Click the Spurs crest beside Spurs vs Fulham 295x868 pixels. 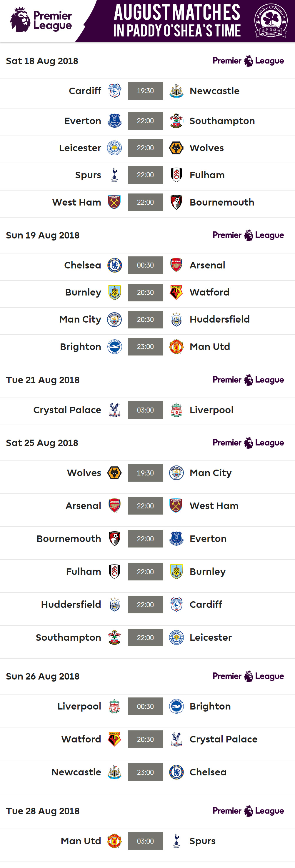115,175
